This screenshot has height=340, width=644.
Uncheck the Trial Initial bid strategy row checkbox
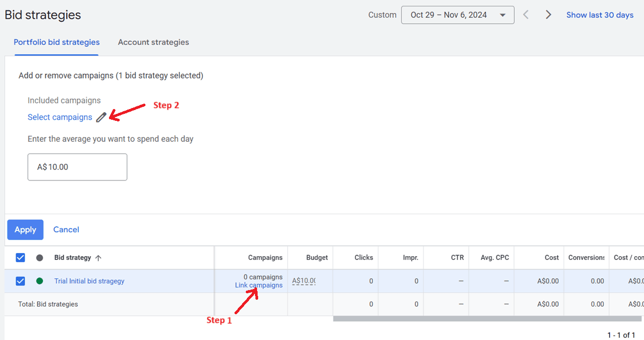pyautogui.click(x=20, y=280)
